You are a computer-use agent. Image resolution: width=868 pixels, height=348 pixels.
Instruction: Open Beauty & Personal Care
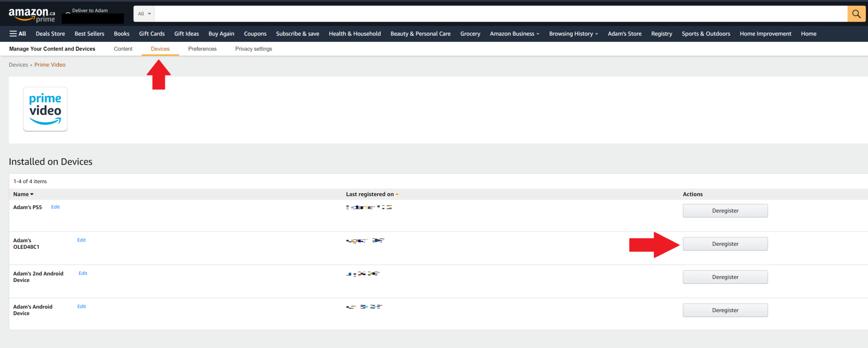pos(420,34)
